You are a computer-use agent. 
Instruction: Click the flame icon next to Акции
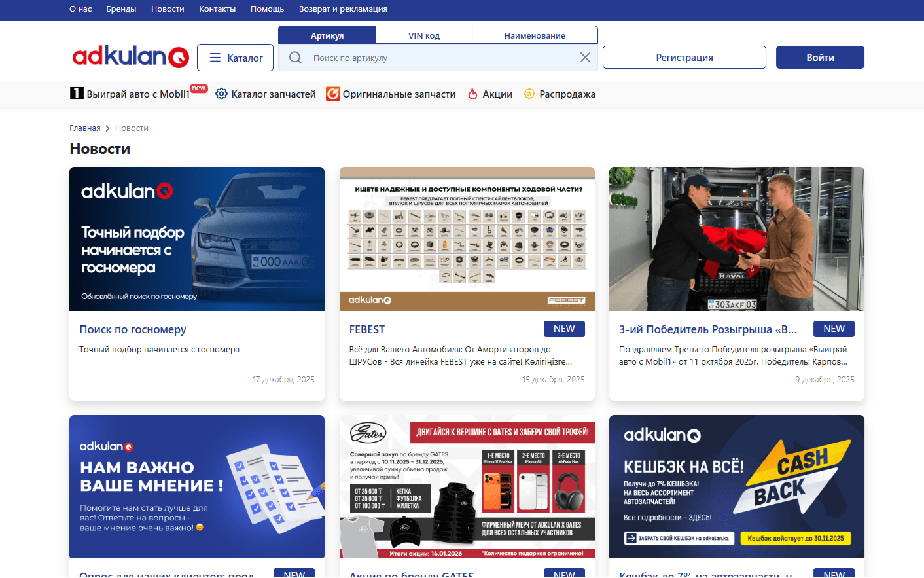(x=472, y=94)
